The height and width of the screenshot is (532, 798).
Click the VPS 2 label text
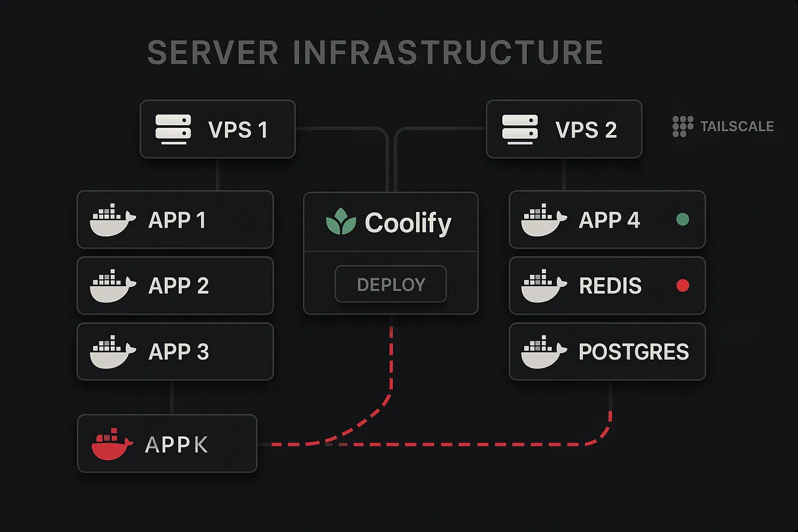pyautogui.click(x=586, y=130)
